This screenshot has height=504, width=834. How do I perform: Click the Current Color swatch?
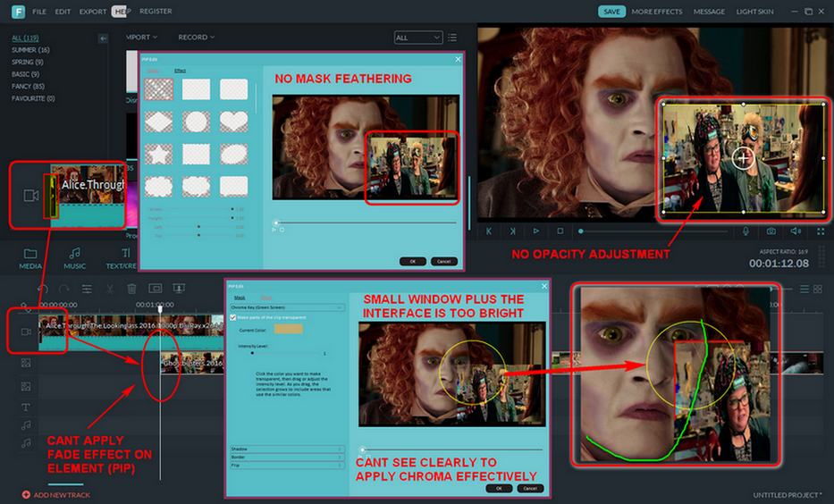(x=289, y=330)
